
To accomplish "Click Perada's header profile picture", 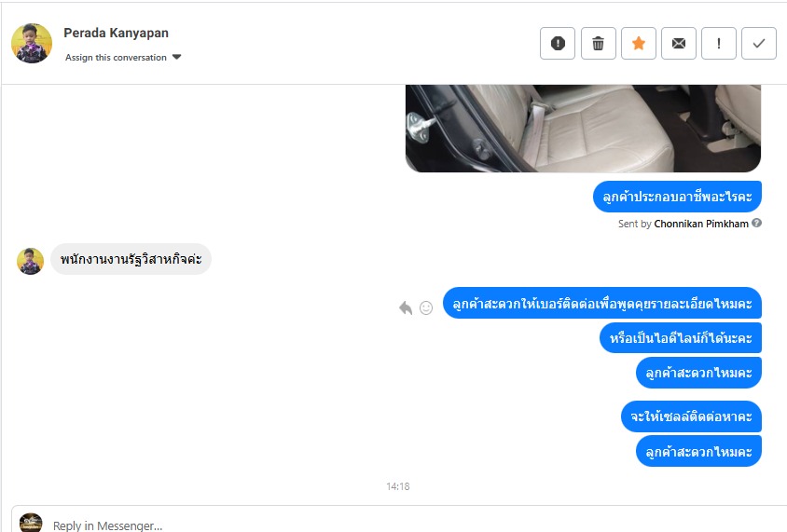I will point(32,43).
